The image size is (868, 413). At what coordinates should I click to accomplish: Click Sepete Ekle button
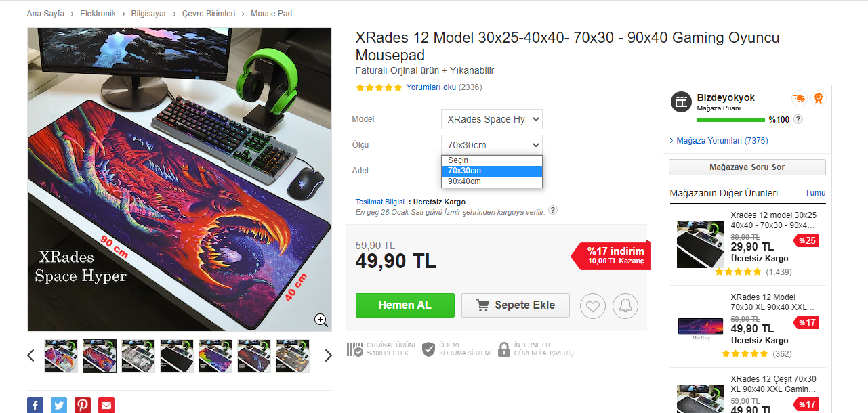[516, 305]
